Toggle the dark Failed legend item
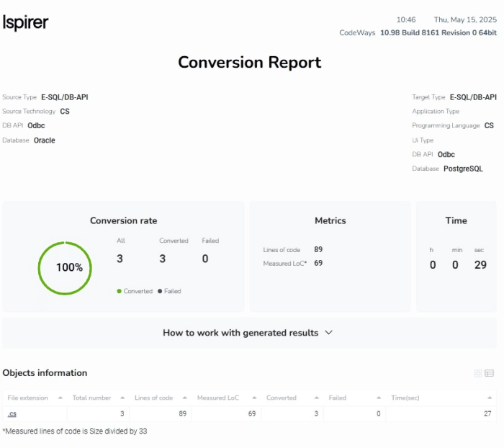Screen dimensions: 504x448 click(169, 291)
